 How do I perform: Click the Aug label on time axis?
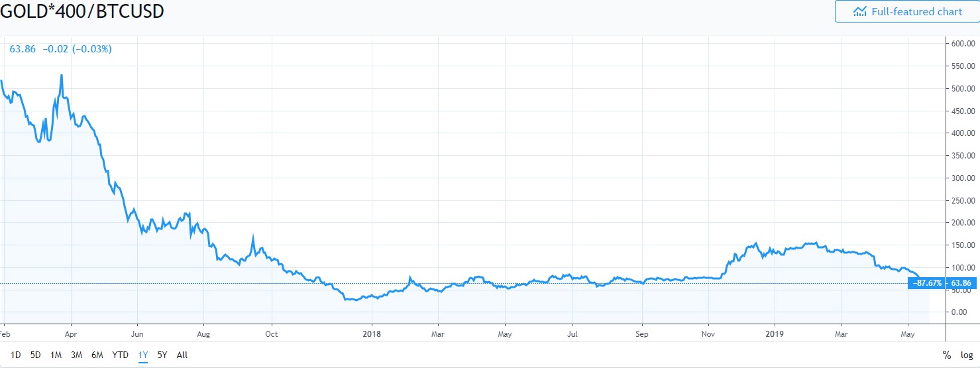click(x=204, y=335)
